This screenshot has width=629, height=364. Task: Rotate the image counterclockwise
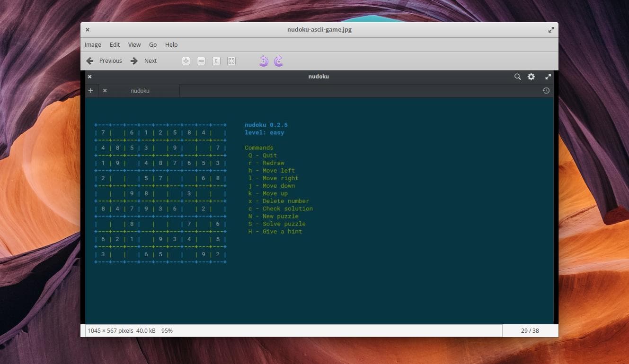(x=264, y=61)
